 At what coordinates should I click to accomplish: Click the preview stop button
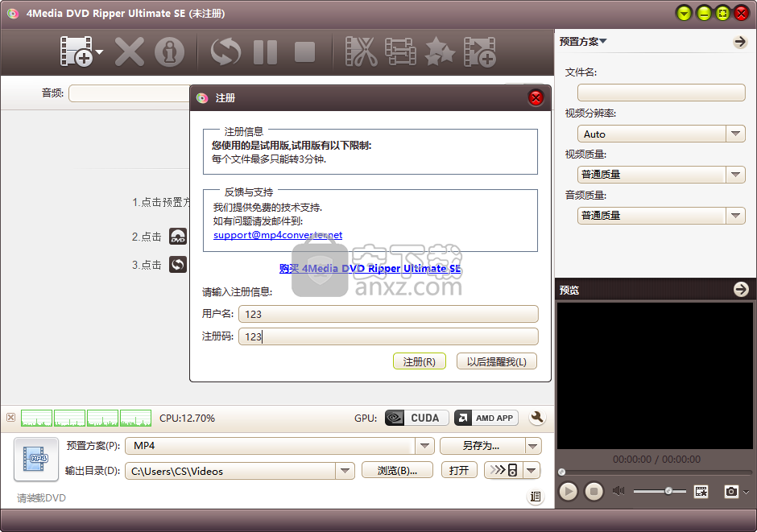(594, 492)
